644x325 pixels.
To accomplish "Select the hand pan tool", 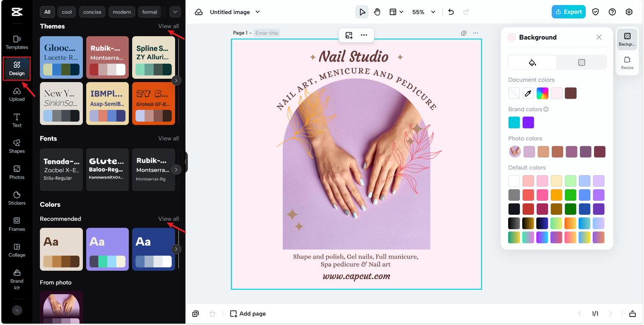I will [x=377, y=12].
